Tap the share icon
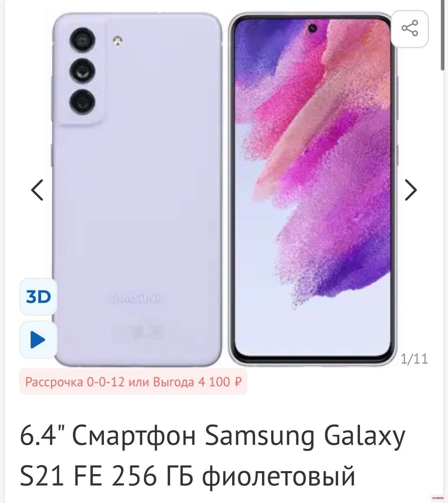This screenshot has height=503, width=448. pos(410,29)
